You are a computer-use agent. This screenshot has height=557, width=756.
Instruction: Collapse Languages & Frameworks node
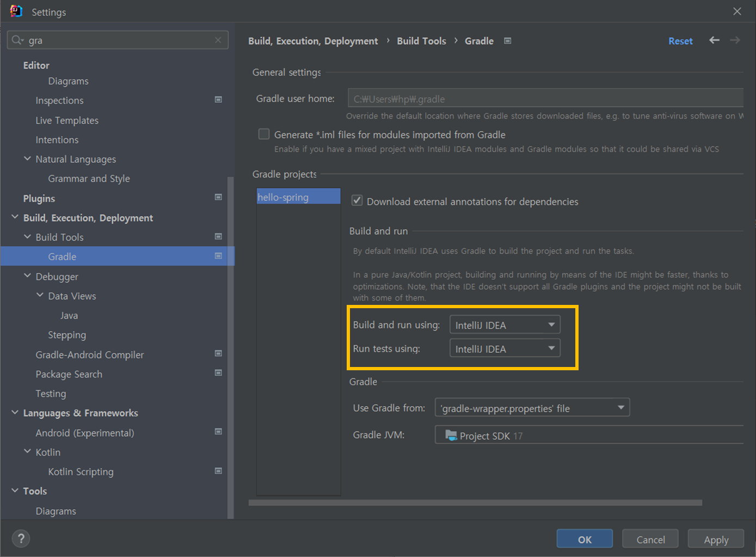pyautogui.click(x=15, y=412)
